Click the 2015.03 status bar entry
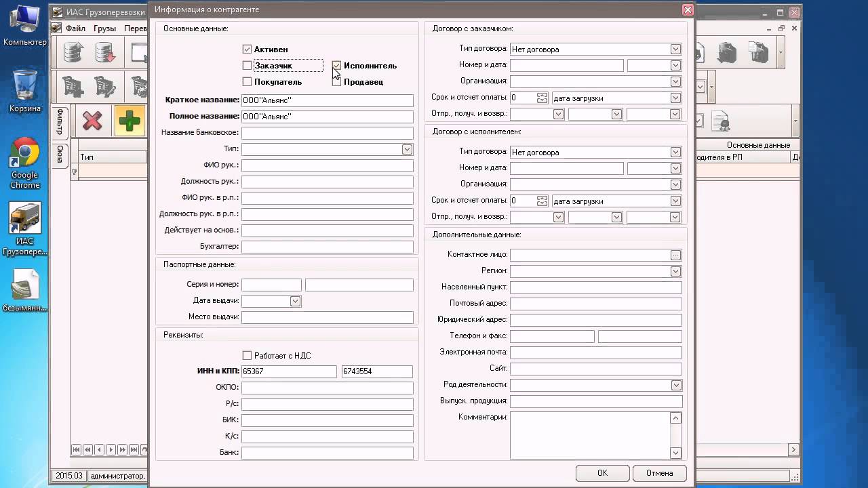 pyautogui.click(x=69, y=476)
